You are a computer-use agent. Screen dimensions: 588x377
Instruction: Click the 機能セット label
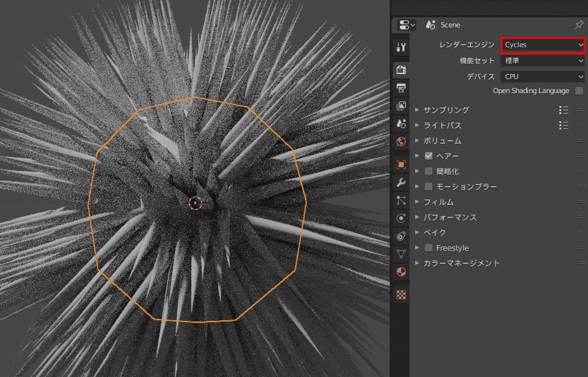(477, 61)
